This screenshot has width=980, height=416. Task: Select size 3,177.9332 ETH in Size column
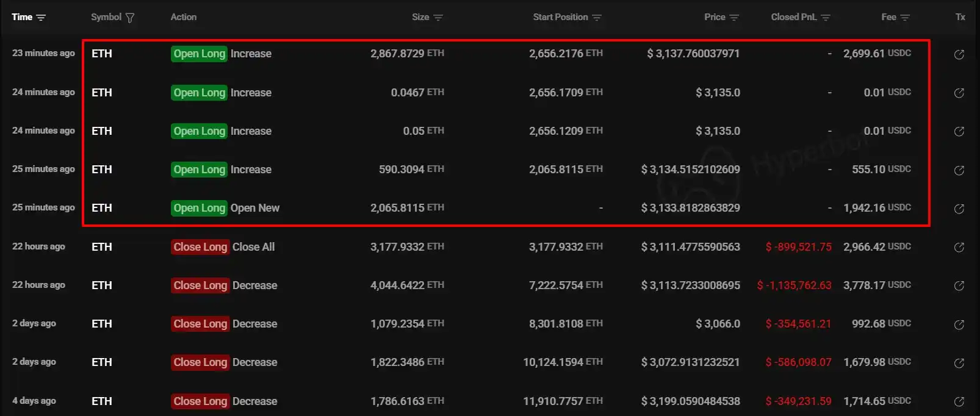[407, 247]
